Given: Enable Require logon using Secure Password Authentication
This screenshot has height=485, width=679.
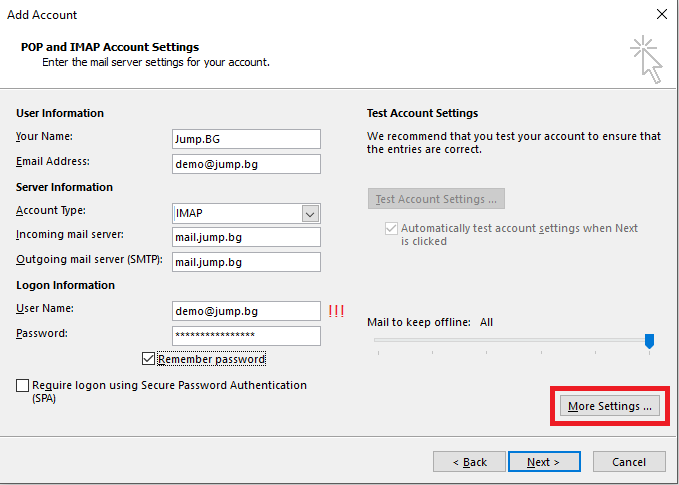Looking at the screenshot, I should [x=23, y=385].
